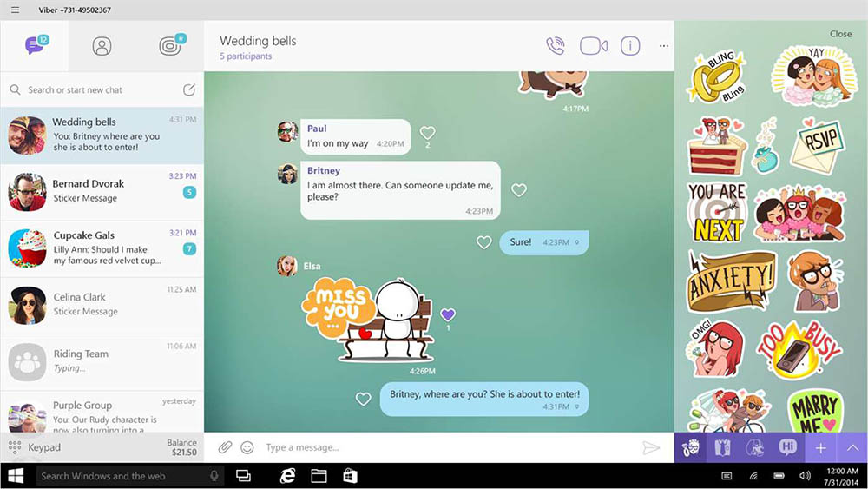
Task: Open the Public Chats tab
Action: [x=172, y=45]
